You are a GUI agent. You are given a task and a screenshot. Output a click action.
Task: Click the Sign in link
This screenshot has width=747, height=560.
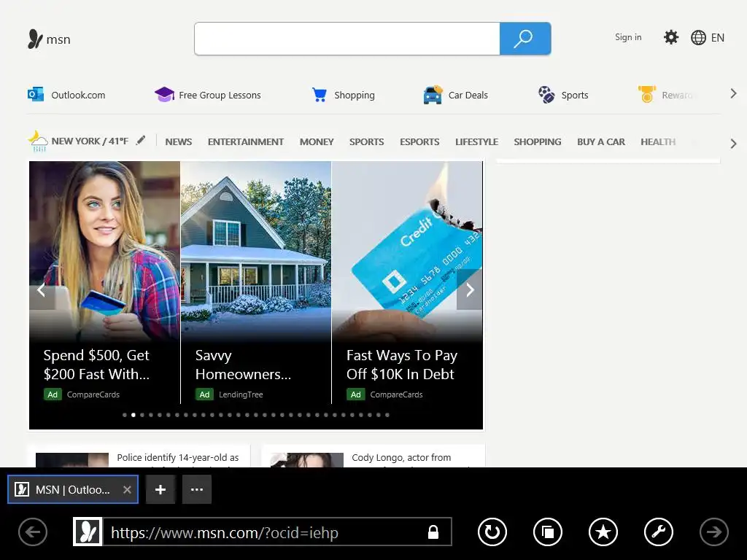[628, 37]
